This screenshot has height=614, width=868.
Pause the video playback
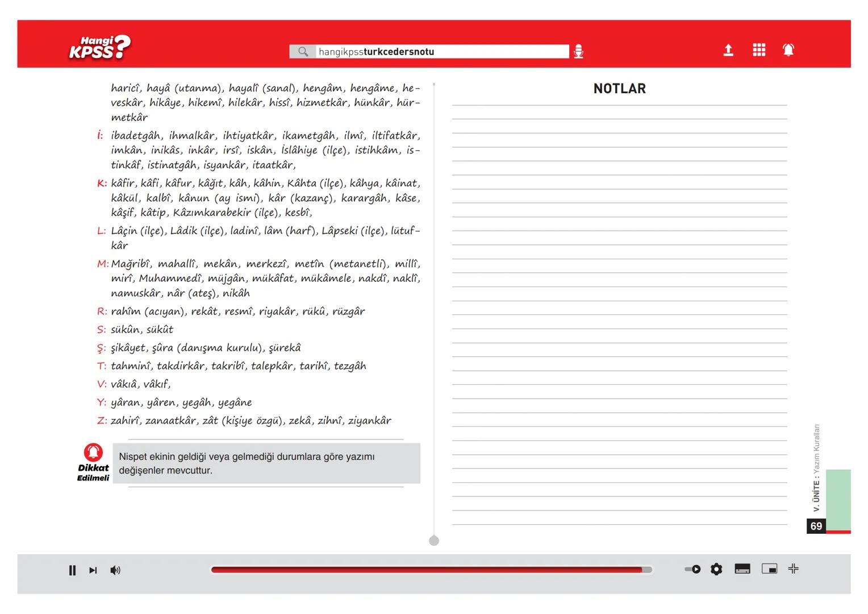click(72, 570)
